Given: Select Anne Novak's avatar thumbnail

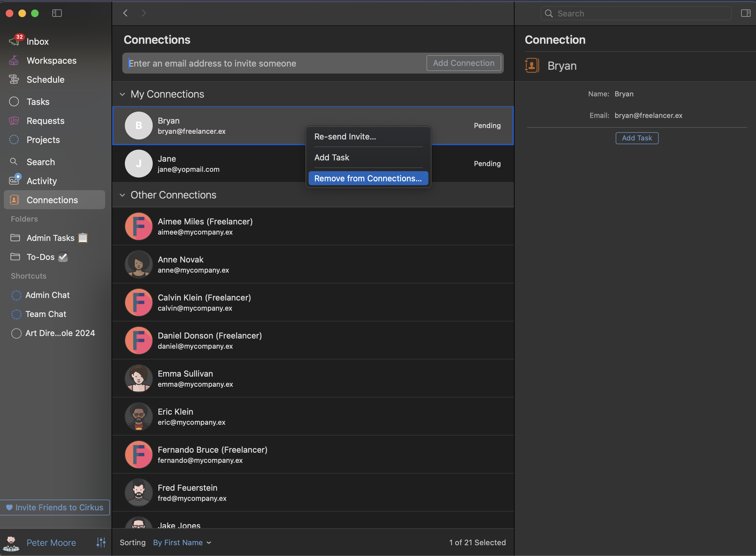Looking at the screenshot, I should [138, 264].
